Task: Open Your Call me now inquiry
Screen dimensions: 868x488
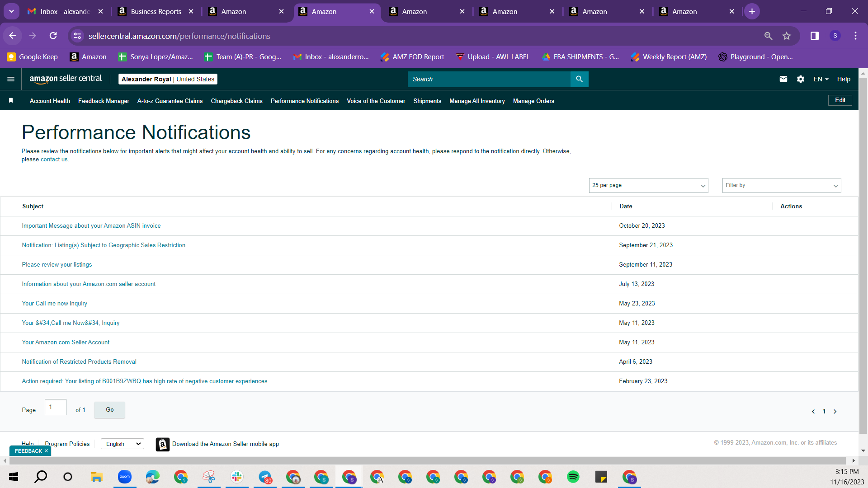Action: 55,304
